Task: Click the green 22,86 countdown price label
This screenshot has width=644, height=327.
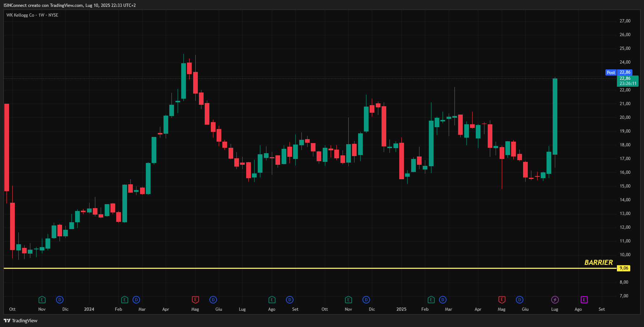Action: tap(628, 81)
